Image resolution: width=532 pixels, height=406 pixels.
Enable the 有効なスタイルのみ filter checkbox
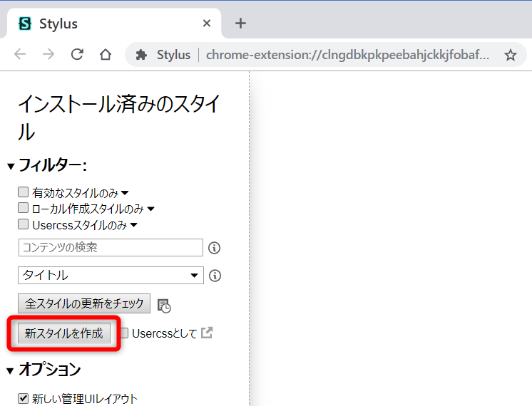(x=24, y=192)
